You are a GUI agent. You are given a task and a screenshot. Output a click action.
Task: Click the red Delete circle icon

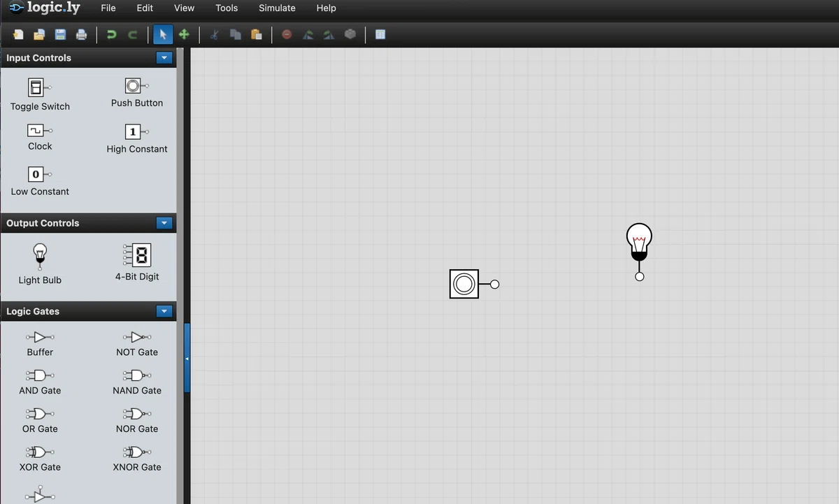[287, 34]
